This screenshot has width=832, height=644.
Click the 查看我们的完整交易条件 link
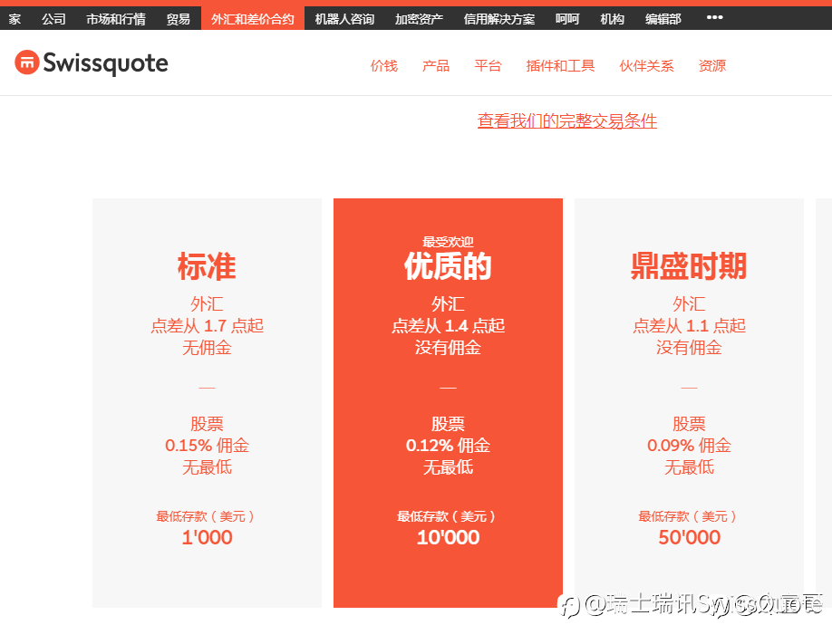click(567, 121)
